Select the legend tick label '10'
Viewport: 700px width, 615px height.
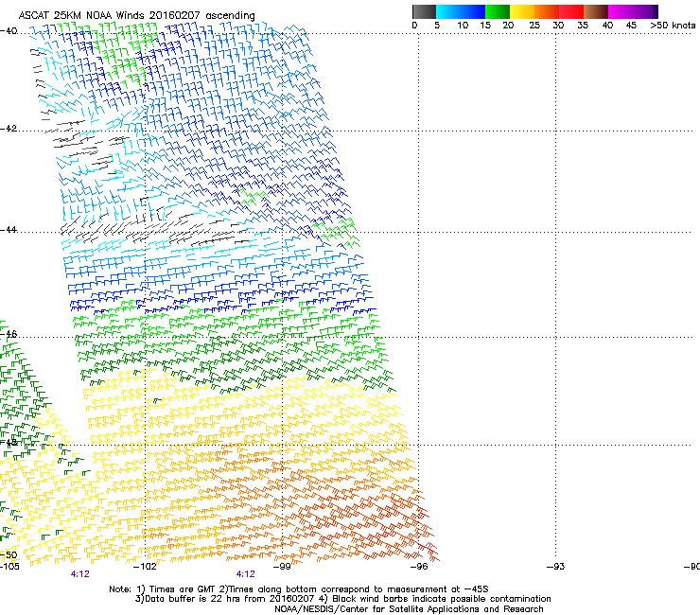pyautogui.click(x=463, y=25)
